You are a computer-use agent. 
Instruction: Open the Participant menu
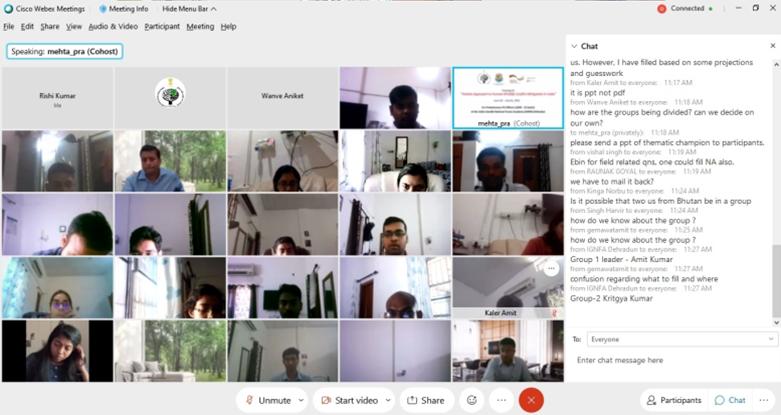[x=162, y=26]
